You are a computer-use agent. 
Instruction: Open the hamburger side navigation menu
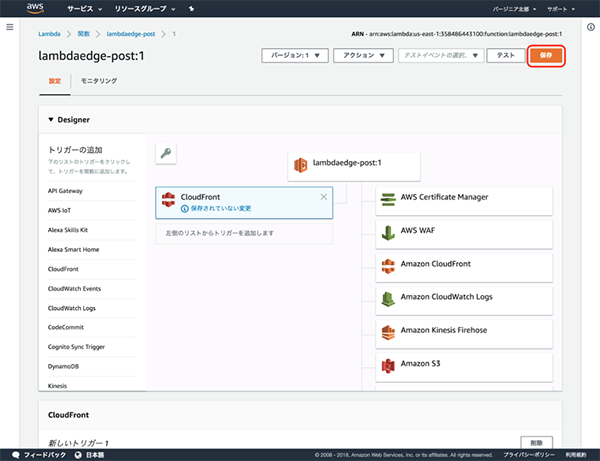(x=9, y=27)
